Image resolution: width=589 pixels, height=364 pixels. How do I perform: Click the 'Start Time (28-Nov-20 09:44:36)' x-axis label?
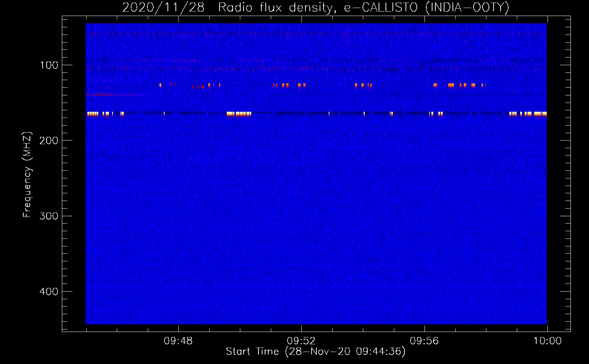(x=316, y=352)
